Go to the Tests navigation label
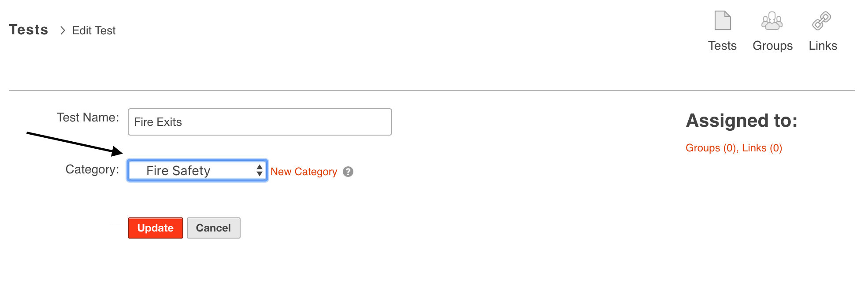The width and height of the screenshot is (868, 294). click(722, 46)
